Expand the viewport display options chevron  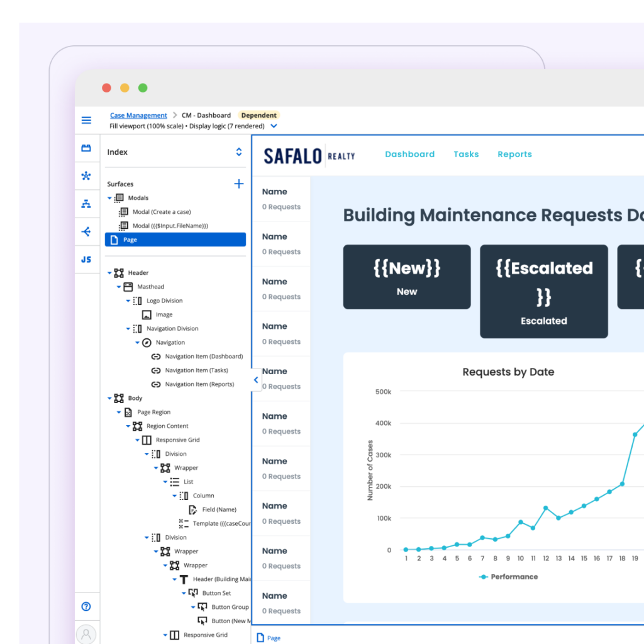point(274,126)
